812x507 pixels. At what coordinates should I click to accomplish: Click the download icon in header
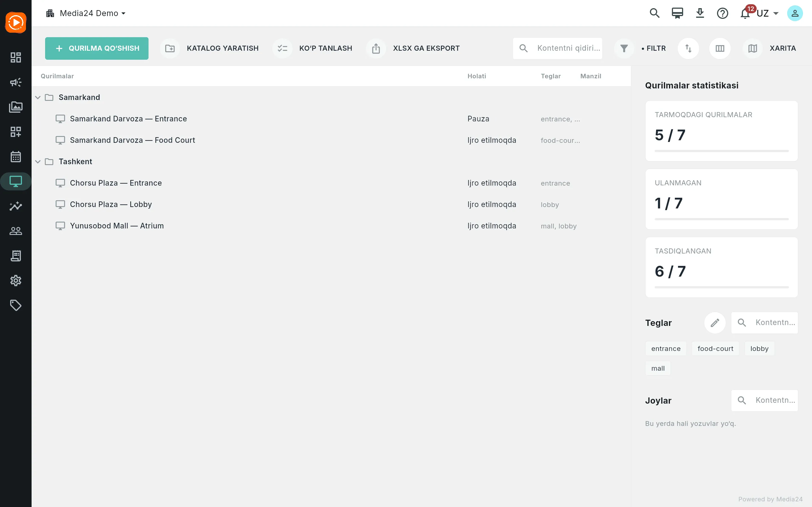click(700, 14)
